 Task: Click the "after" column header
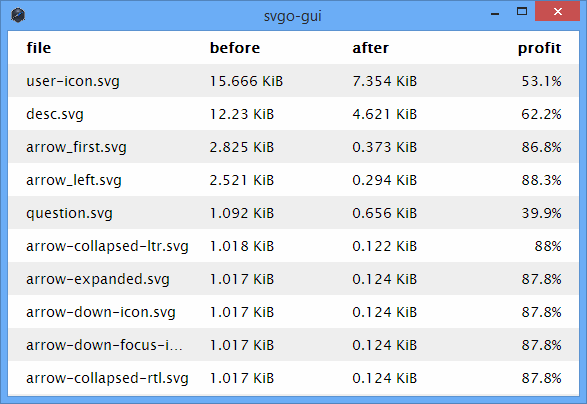pos(370,48)
